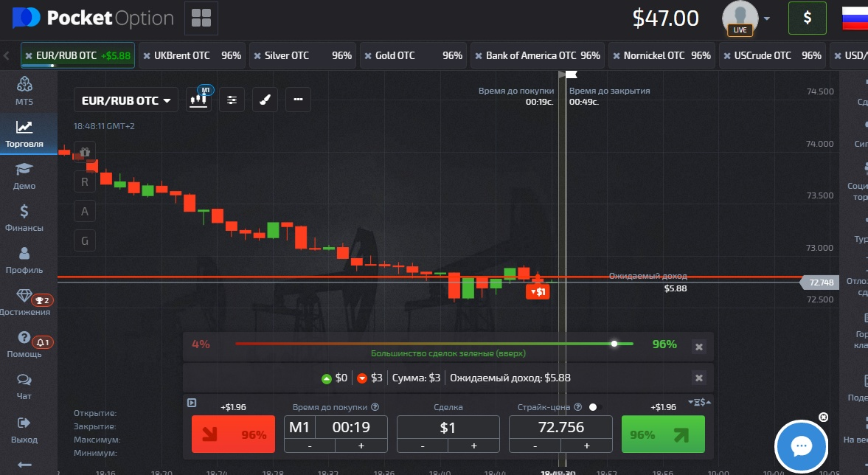This screenshot has width=868, height=475.
Task: Open the Финансы dollar icon
Action: pos(24,218)
